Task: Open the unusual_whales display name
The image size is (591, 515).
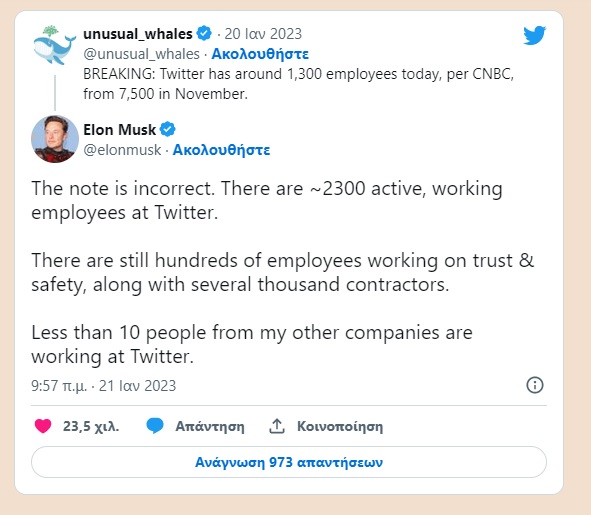Action: (138, 34)
